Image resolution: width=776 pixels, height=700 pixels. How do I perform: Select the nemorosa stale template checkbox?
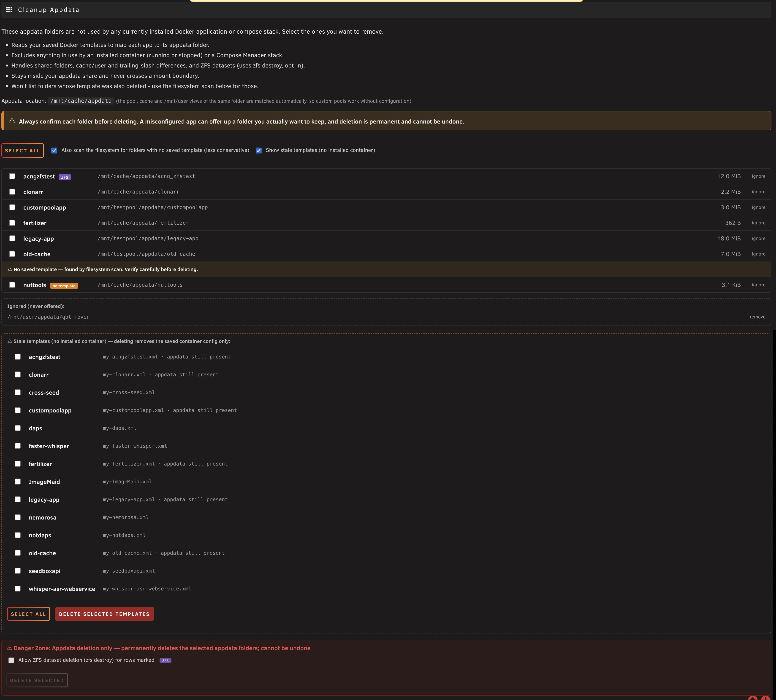18,517
